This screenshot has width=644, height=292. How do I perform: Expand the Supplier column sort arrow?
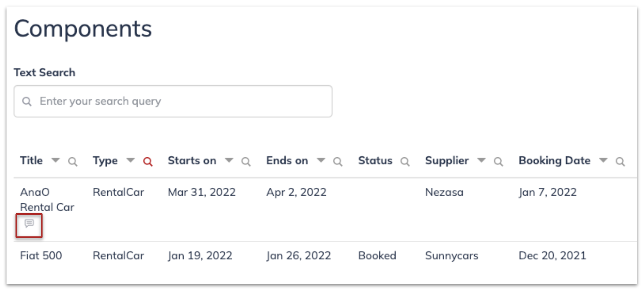pos(481,160)
